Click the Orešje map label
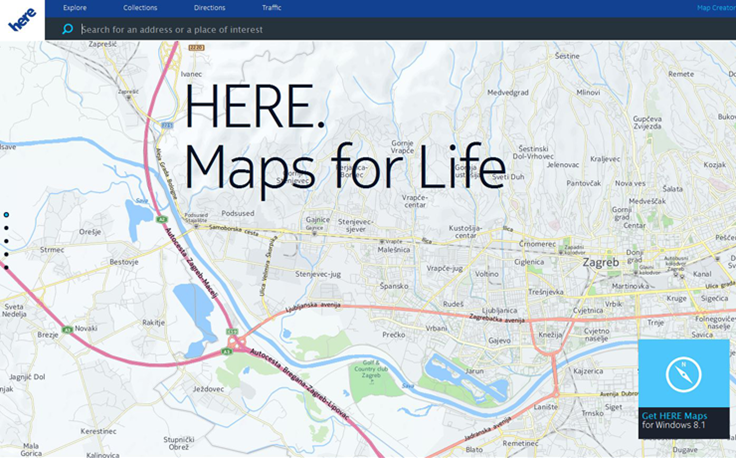The width and height of the screenshot is (736, 458). (90, 232)
